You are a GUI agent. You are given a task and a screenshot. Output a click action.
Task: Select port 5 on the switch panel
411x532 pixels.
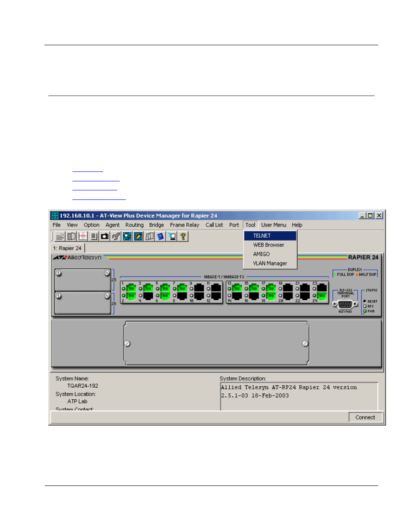(x=165, y=288)
